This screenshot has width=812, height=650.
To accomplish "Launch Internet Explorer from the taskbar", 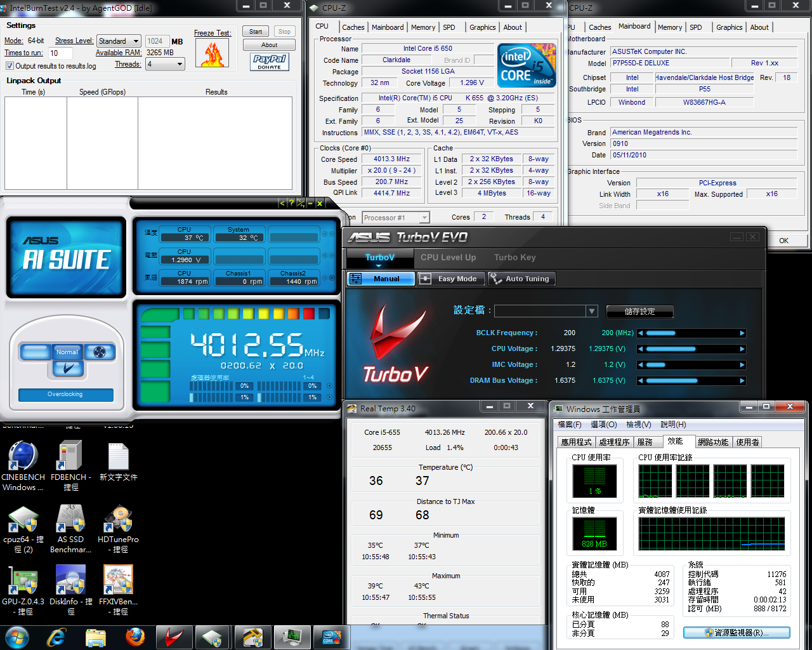I will [x=56, y=637].
